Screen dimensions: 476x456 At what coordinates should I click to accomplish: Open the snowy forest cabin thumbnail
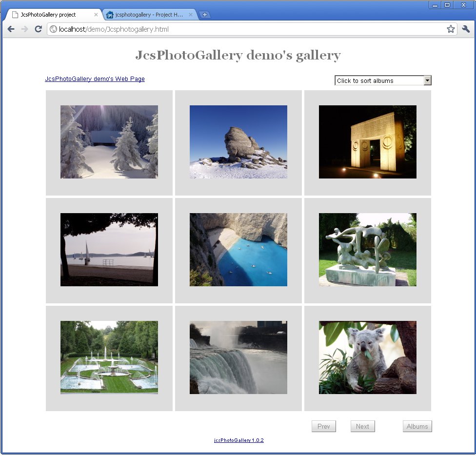point(109,142)
